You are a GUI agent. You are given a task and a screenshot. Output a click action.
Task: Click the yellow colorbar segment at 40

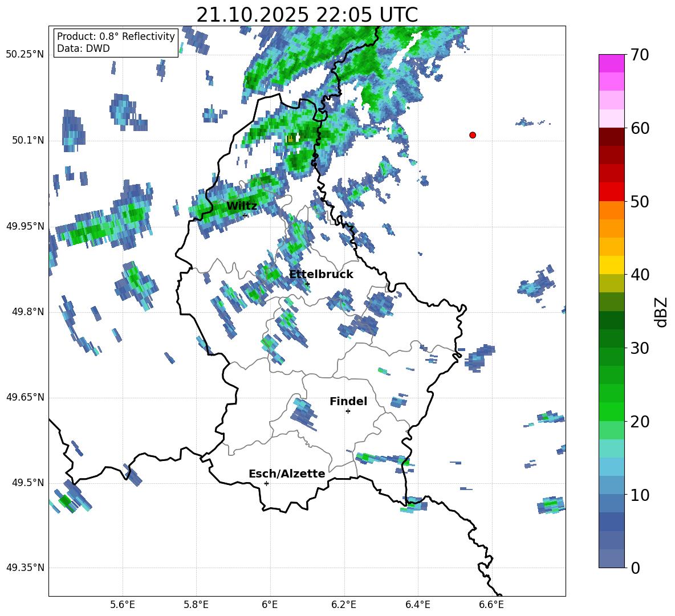(612, 265)
